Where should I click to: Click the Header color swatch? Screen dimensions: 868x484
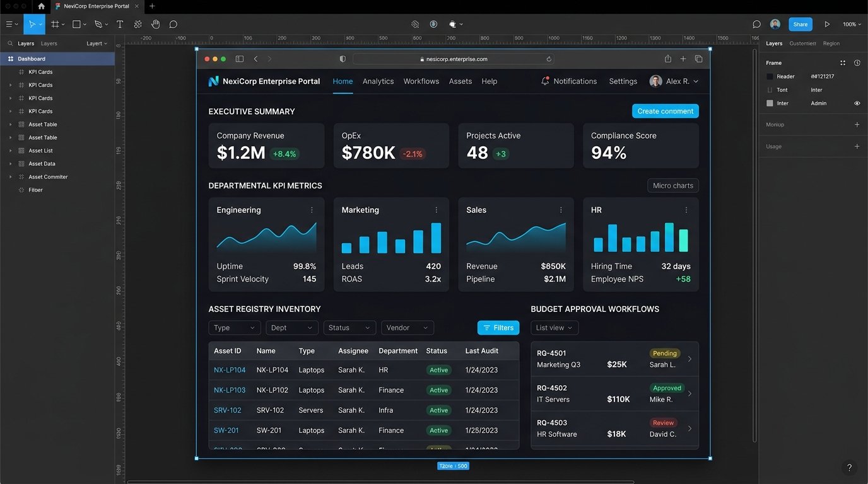click(x=770, y=76)
